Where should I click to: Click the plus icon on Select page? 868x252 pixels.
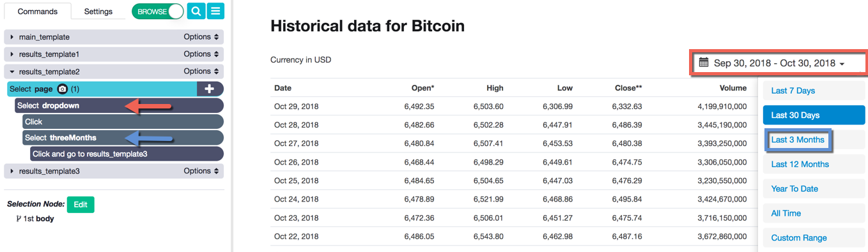[209, 89]
